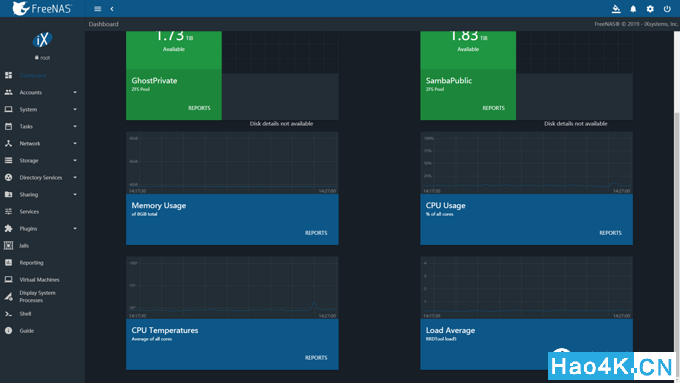This screenshot has width=680, height=383.
Task: Click the Virtual Machines monitor icon
Action: point(8,279)
